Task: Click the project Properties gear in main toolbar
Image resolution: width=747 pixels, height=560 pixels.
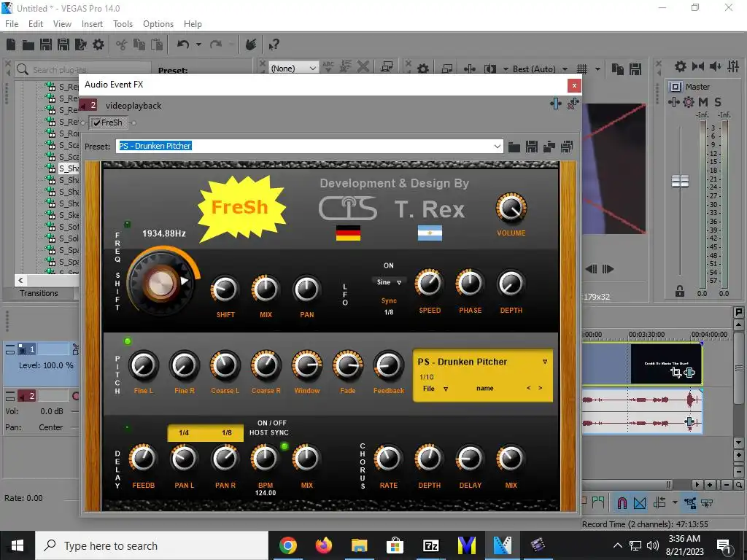Action: pos(98,44)
